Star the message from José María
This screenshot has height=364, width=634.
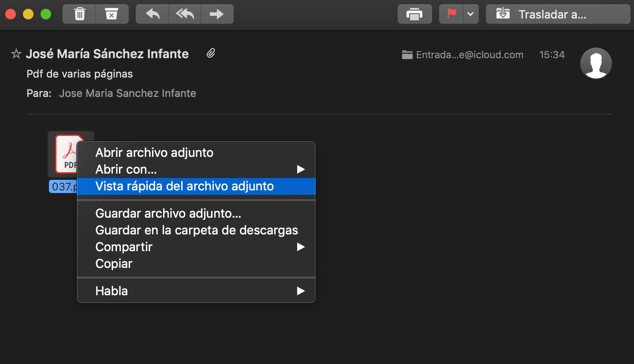pos(16,54)
